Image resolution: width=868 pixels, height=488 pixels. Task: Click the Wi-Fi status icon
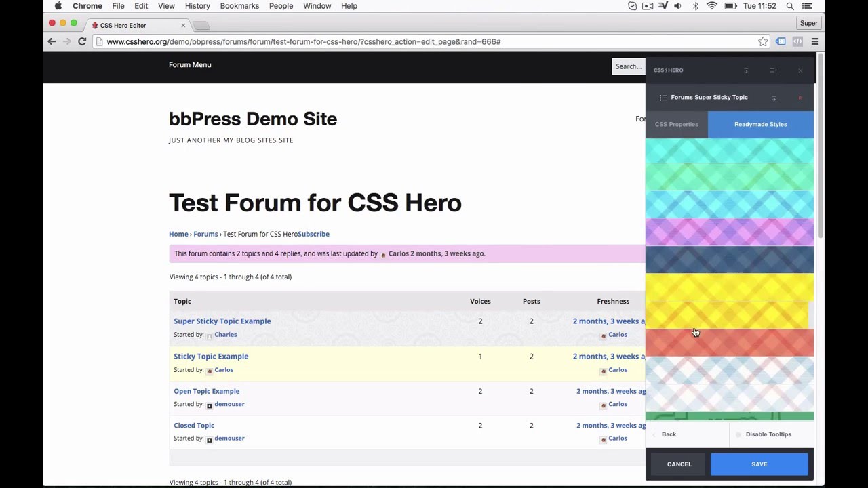pos(712,6)
